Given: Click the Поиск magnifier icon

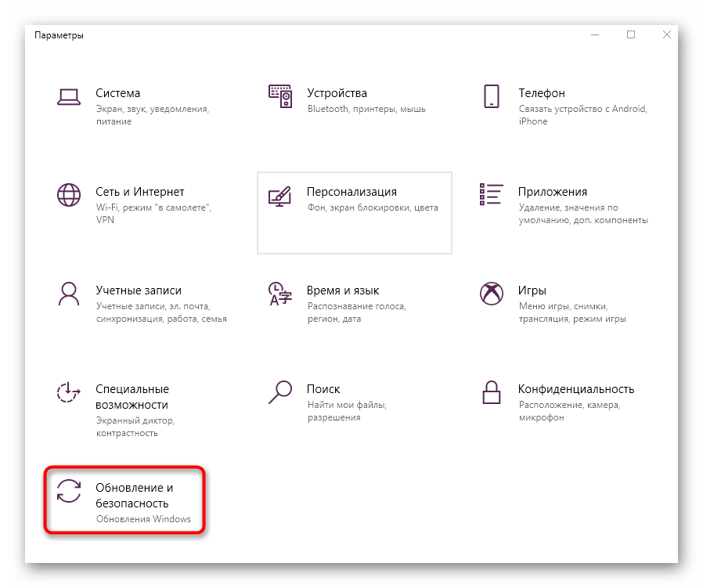Looking at the screenshot, I should point(279,391).
